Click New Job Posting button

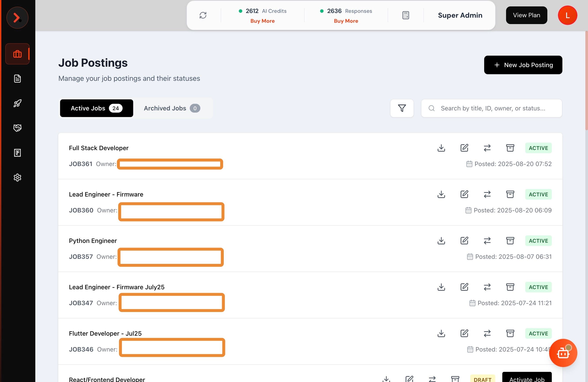pos(523,65)
